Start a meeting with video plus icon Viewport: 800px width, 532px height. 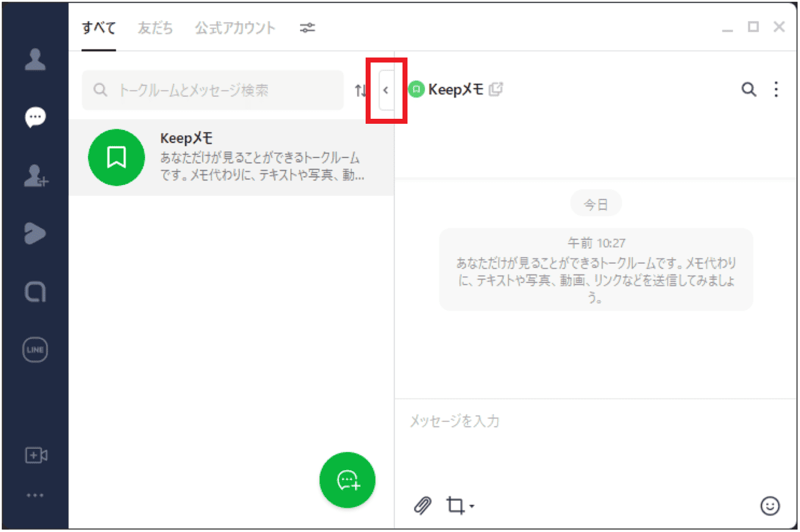pos(36,455)
